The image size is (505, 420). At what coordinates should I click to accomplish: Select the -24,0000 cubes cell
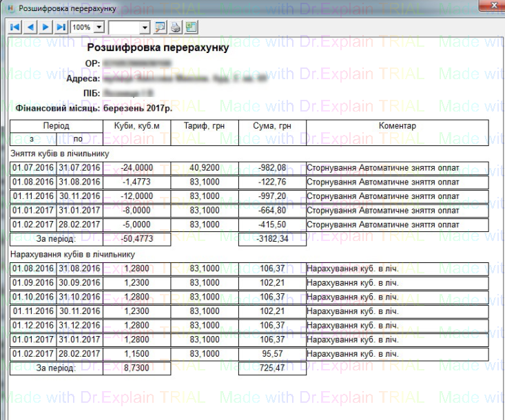tap(136, 168)
